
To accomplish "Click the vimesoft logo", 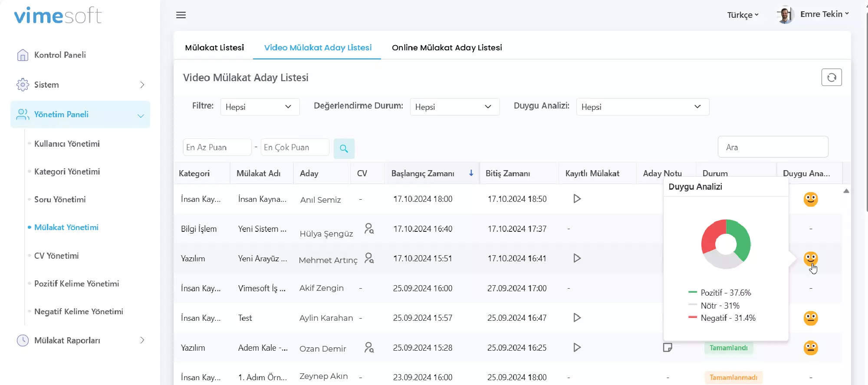I will point(58,16).
